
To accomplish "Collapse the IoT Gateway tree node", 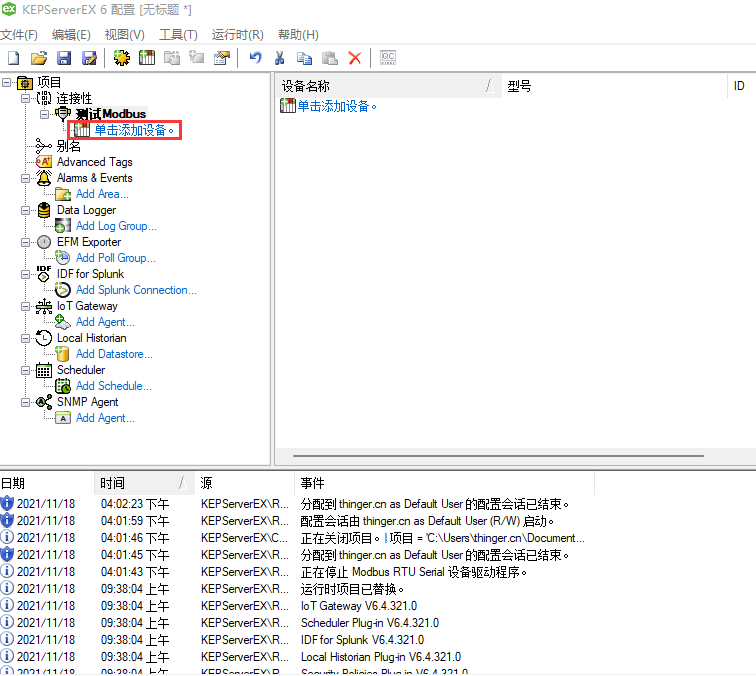I will coord(25,306).
